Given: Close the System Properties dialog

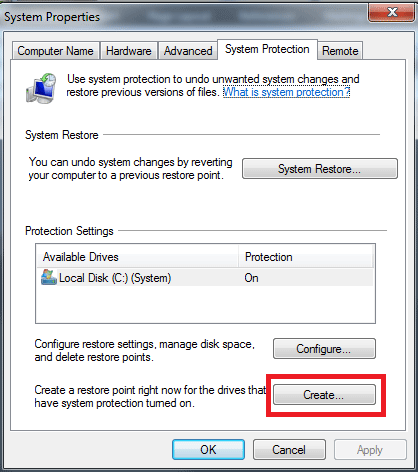Looking at the screenshot, I should click(391, 13).
